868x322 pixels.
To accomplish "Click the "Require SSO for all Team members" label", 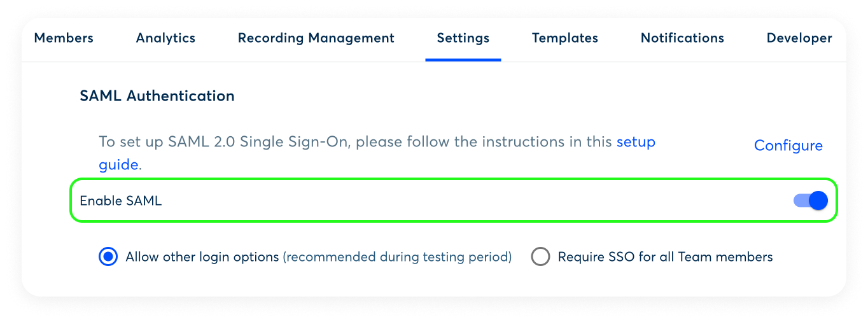I will click(x=665, y=257).
